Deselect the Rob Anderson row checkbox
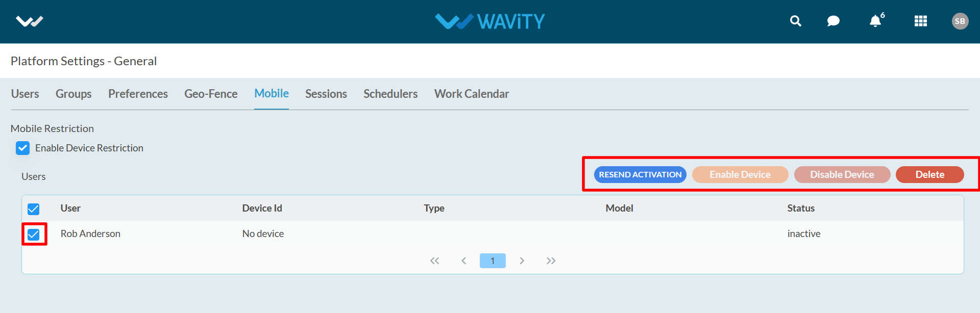 tap(34, 234)
